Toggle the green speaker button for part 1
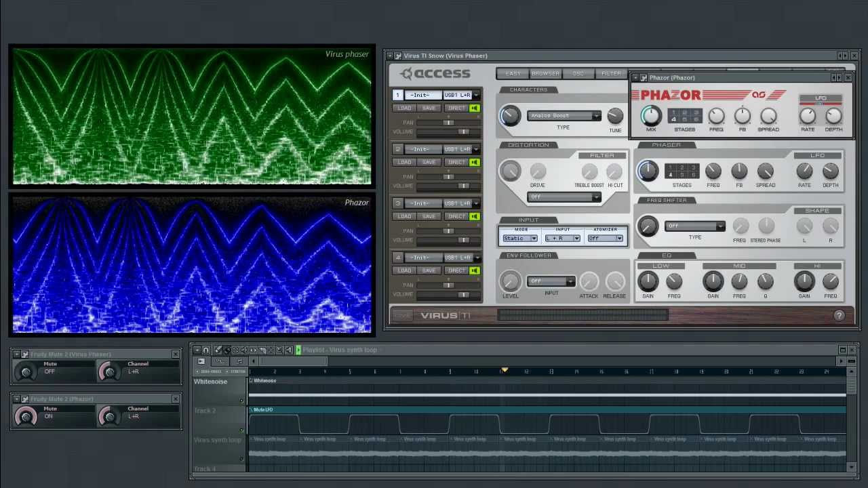The image size is (868, 488). [x=475, y=108]
